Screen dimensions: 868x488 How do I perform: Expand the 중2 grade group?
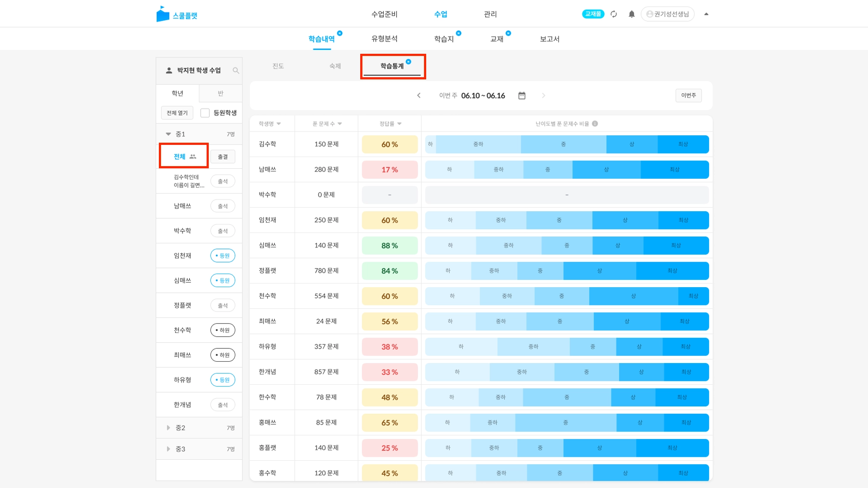(168, 428)
